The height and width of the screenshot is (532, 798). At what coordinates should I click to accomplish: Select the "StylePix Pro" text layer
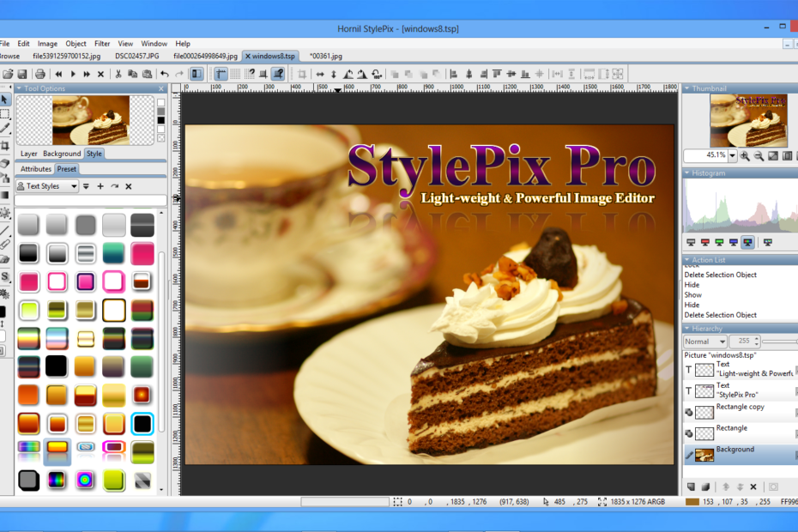(x=740, y=390)
